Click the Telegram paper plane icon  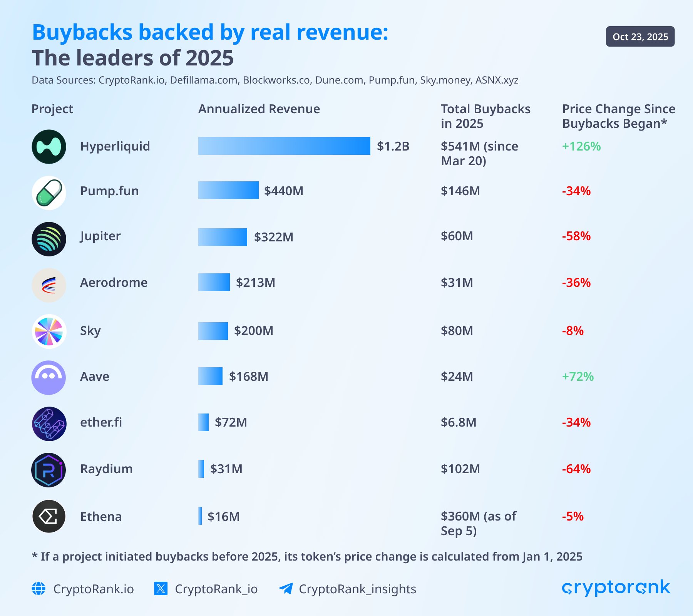point(286,589)
